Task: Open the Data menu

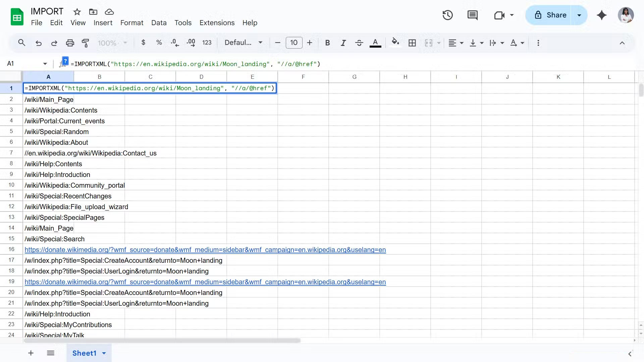Action: 159,22
